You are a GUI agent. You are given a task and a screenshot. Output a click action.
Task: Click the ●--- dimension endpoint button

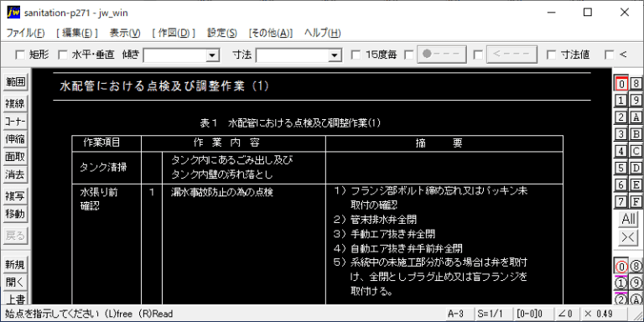(x=442, y=55)
